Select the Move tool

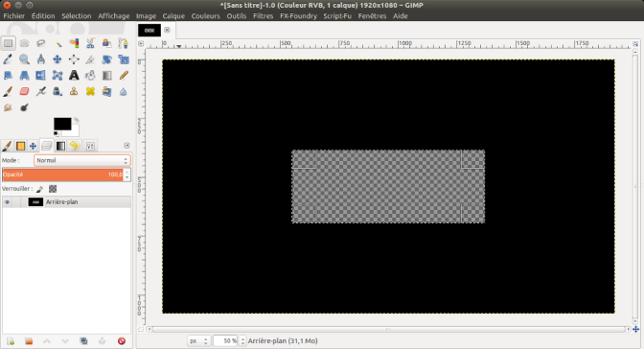coord(57,59)
